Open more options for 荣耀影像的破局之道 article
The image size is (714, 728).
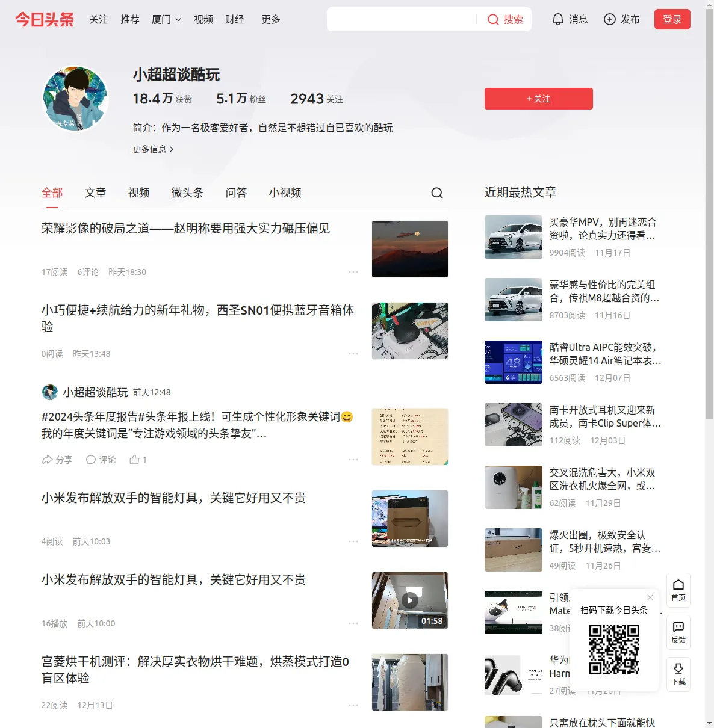pos(353,272)
